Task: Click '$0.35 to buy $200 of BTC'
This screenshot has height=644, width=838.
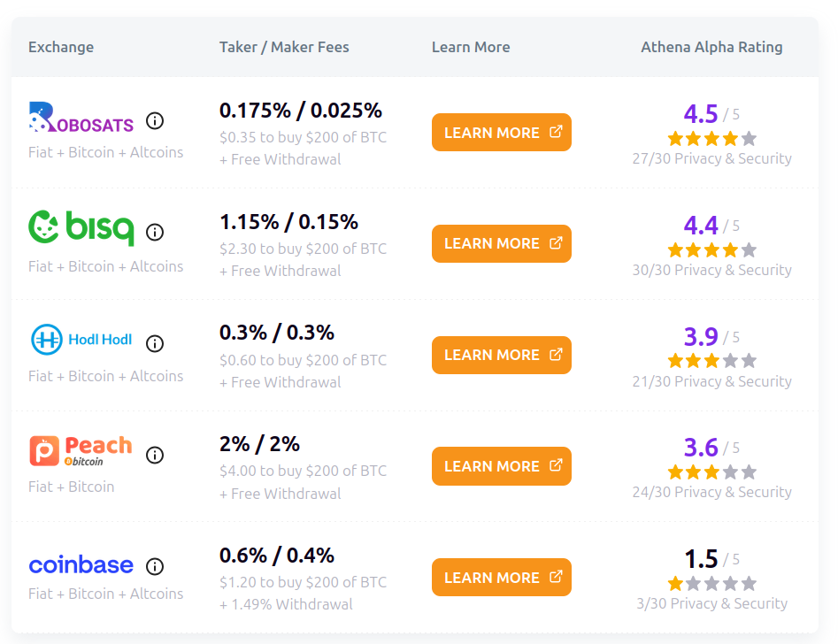Action: tap(303, 137)
